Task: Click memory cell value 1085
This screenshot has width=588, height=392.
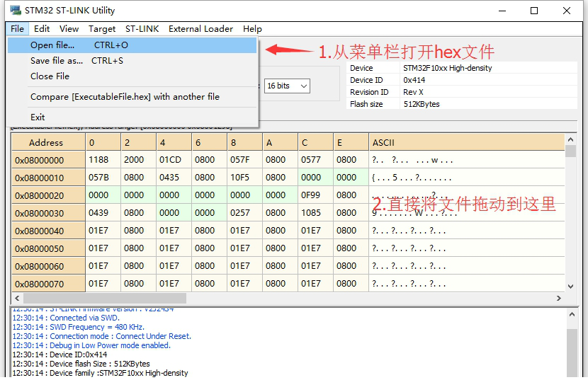Action: pyautogui.click(x=315, y=213)
